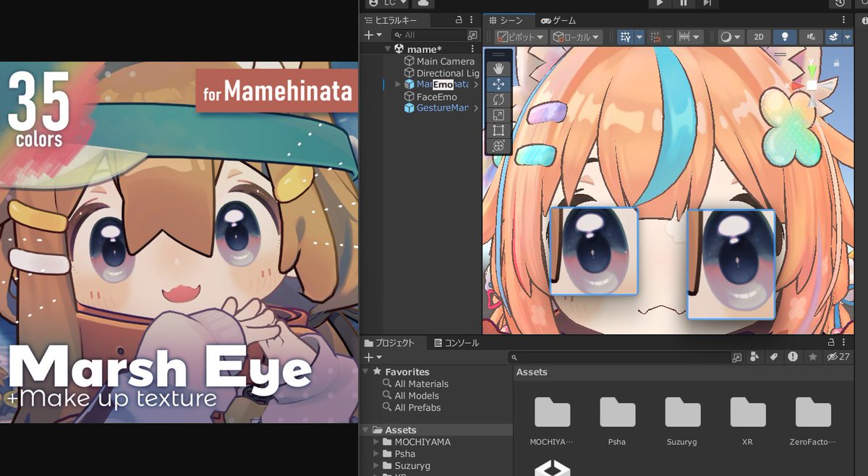
Task: Collapse the Favorites group
Action: point(366,372)
